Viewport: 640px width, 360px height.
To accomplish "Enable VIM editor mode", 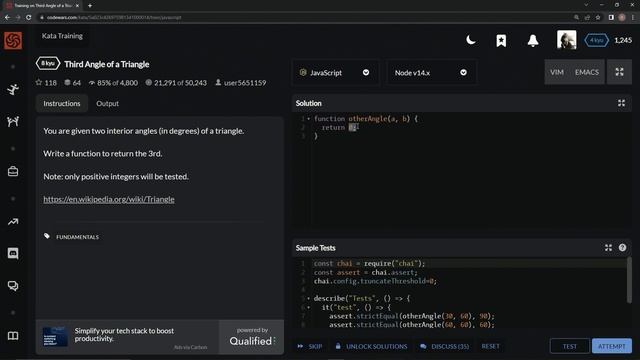I will 557,72.
